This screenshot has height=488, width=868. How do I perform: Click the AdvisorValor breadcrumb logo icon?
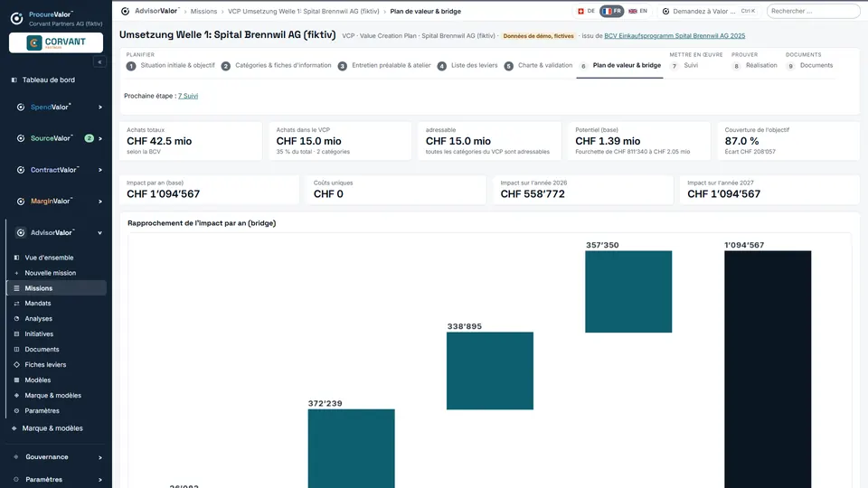tap(125, 11)
